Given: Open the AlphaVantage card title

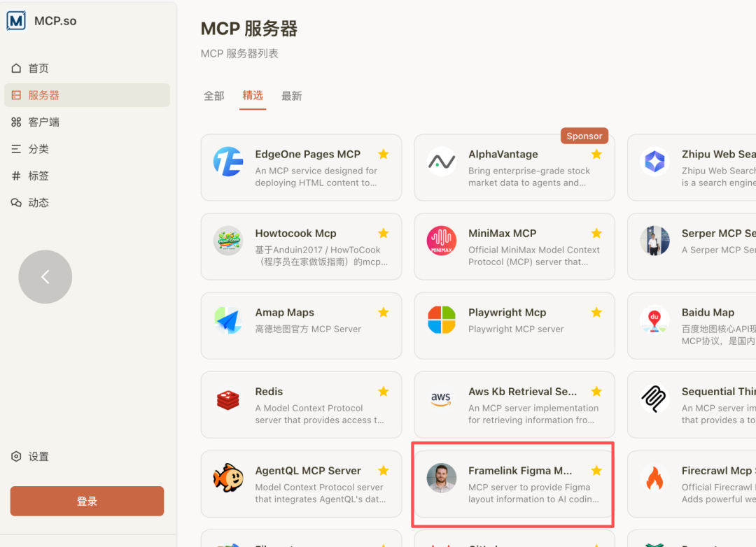Looking at the screenshot, I should [503, 154].
